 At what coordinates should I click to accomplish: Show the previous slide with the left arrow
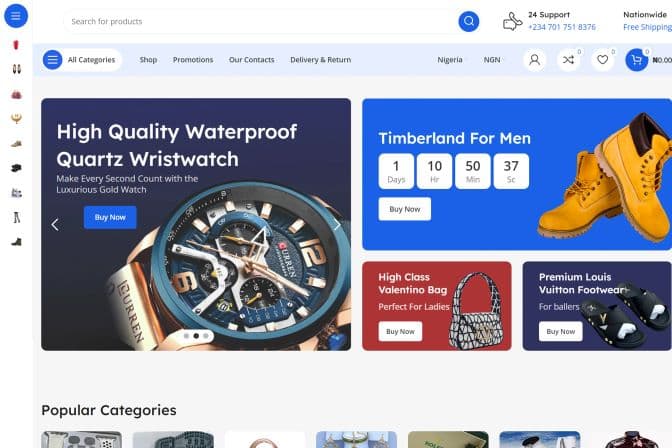tap(55, 225)
